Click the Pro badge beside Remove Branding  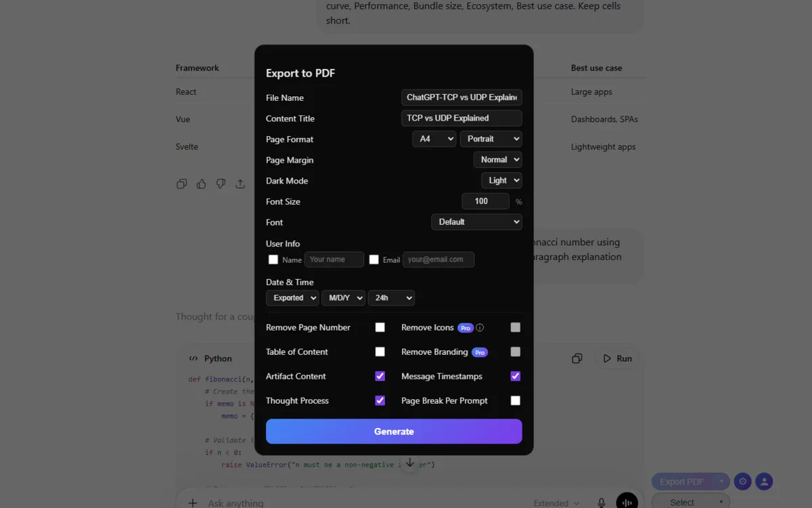479,352
